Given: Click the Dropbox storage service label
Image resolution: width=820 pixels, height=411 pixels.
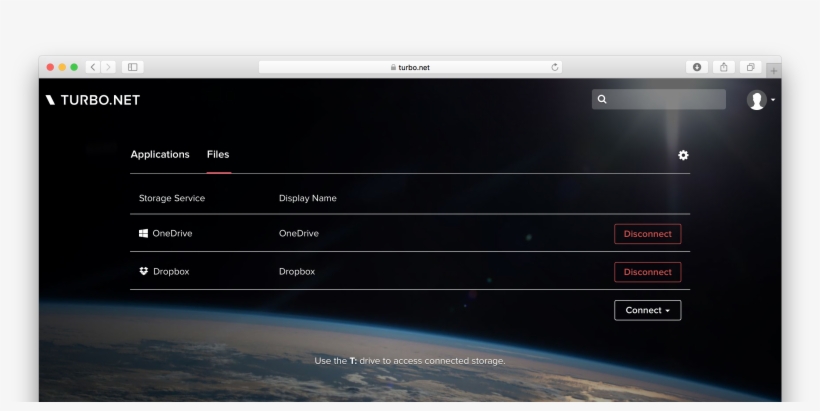Looking at the screenshot, I should pyautogui.click(x=171, y=271).
